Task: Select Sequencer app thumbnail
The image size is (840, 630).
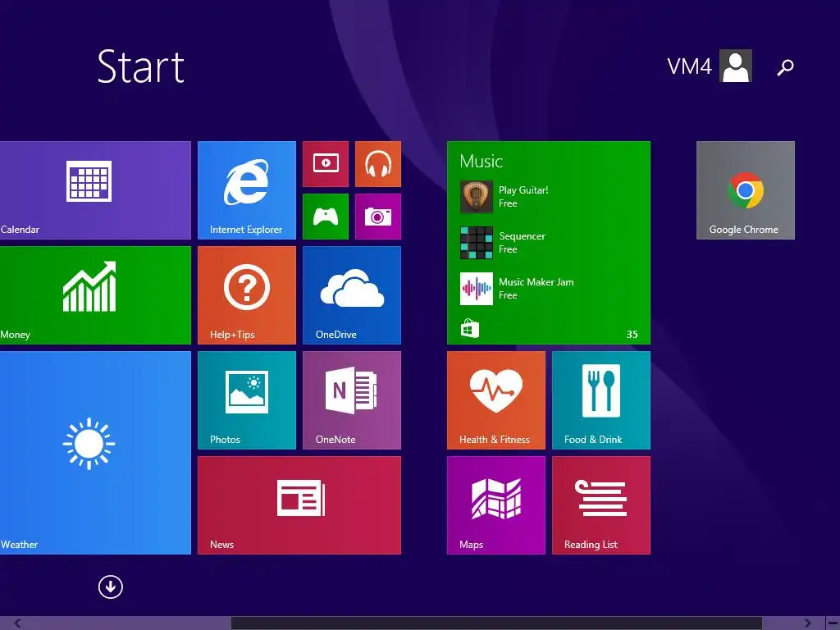Action: click(477, 243)
